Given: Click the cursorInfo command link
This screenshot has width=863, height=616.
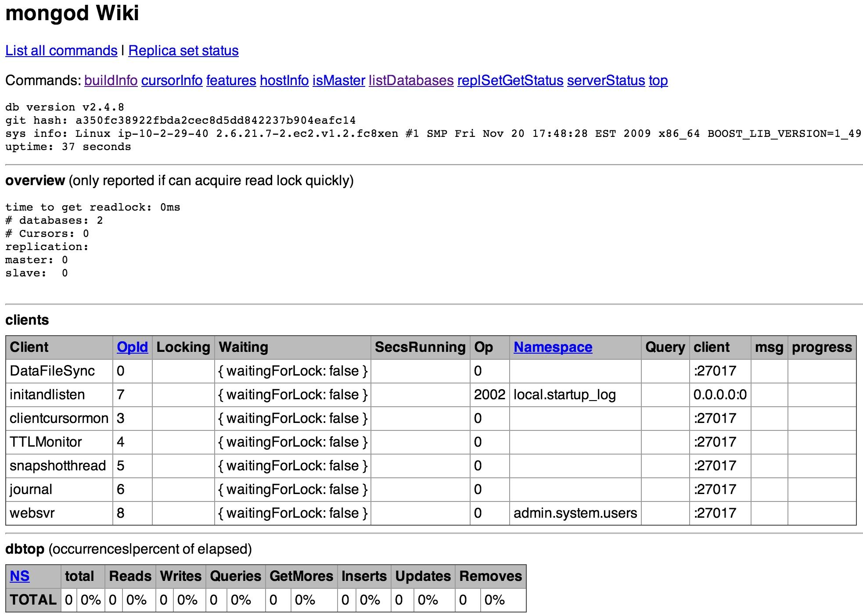Looking at the screenshot, I should tap(172, 81).
